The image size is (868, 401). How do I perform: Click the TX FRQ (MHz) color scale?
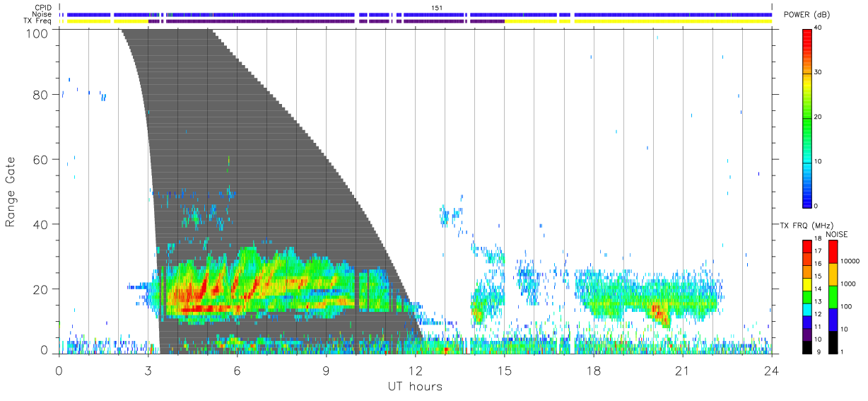[x=807, y=296]
